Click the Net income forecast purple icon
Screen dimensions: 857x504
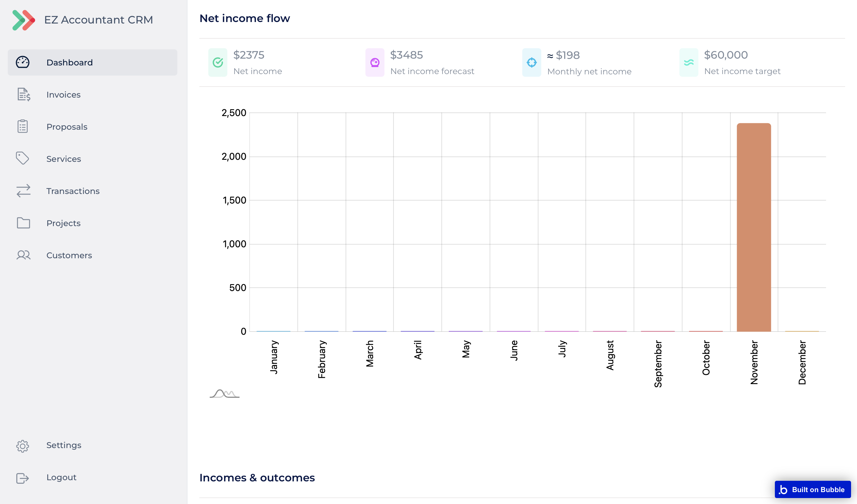pos(375,62)
